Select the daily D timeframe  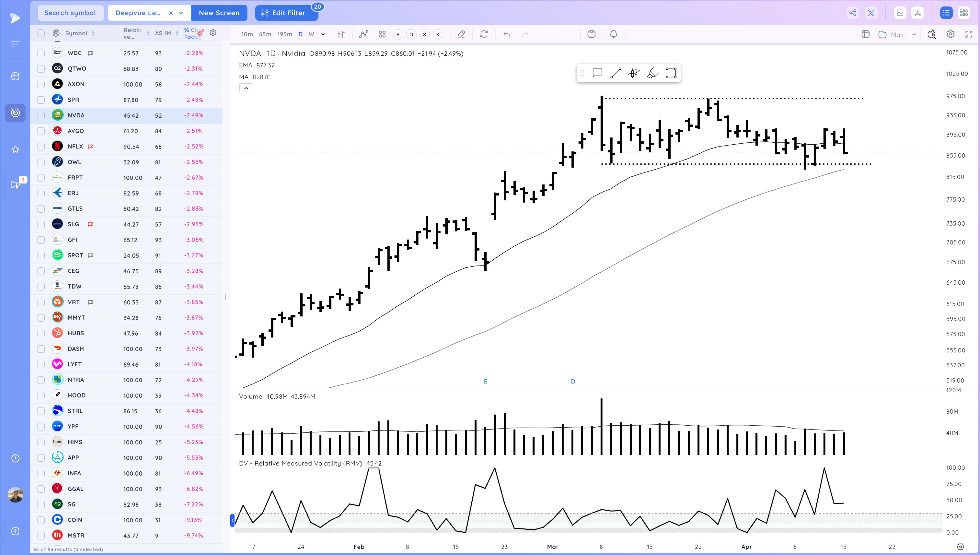[301, 34]
